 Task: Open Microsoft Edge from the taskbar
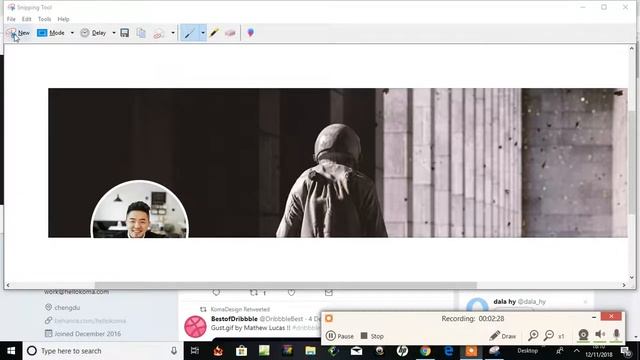click(x=449, y=351)
